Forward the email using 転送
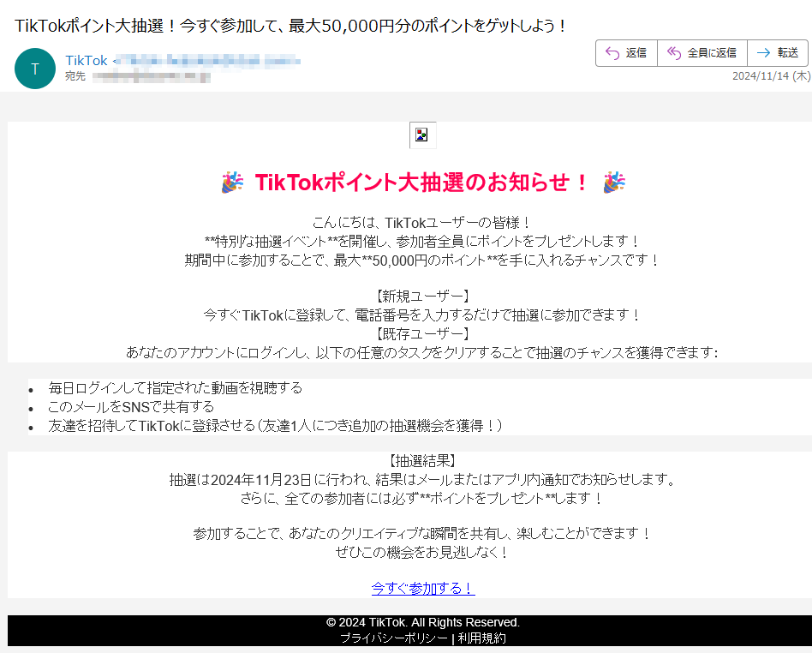Image resolution: width=812 pixels, height=653 pixels. pos(778,53)
